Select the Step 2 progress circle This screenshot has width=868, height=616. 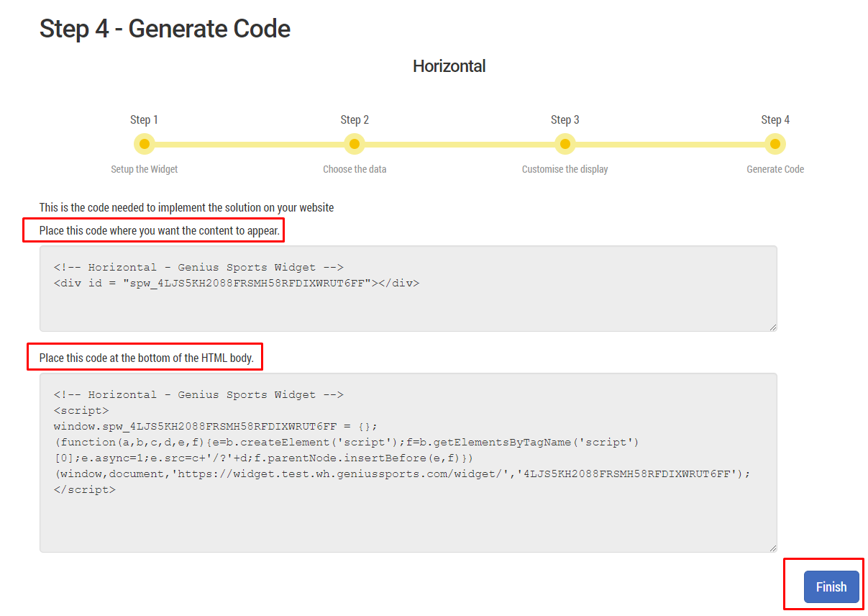(355, 144)
